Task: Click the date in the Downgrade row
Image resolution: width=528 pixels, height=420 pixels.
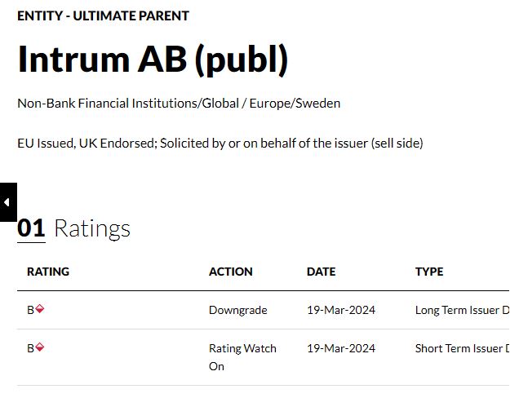Action: [341, 311]
